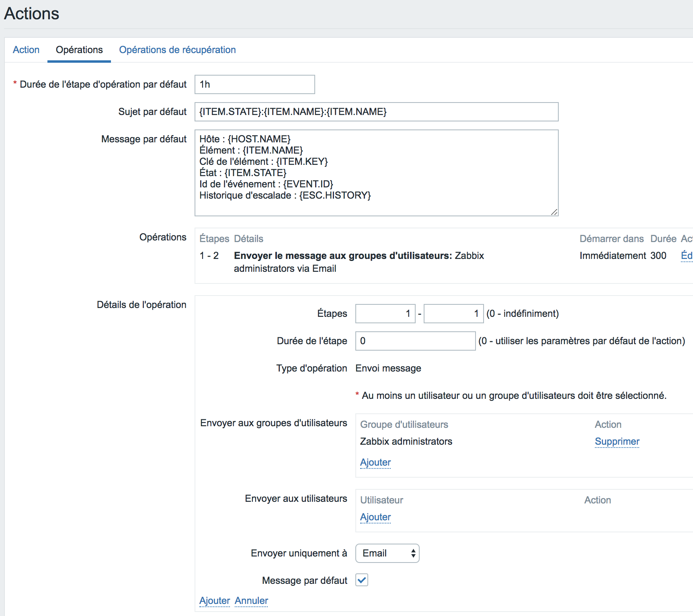Image resolution: width=693 pixels, height=616 pixels.
Task: Click the Sujet par défaut field
Action: [x=377, y=112]
